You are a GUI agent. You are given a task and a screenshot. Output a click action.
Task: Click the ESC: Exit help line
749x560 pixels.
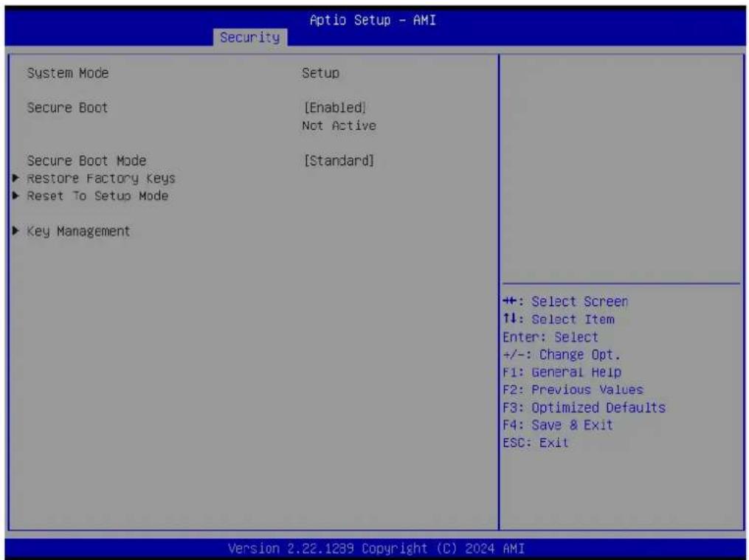[536, 443]
